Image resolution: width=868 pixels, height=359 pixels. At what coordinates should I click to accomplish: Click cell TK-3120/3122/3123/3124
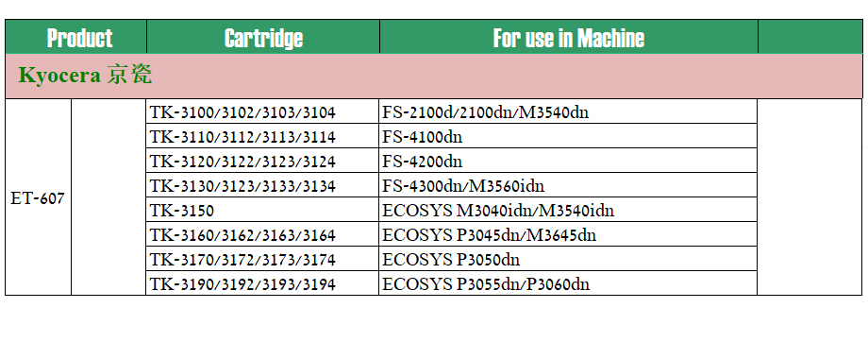click(262, 161)
